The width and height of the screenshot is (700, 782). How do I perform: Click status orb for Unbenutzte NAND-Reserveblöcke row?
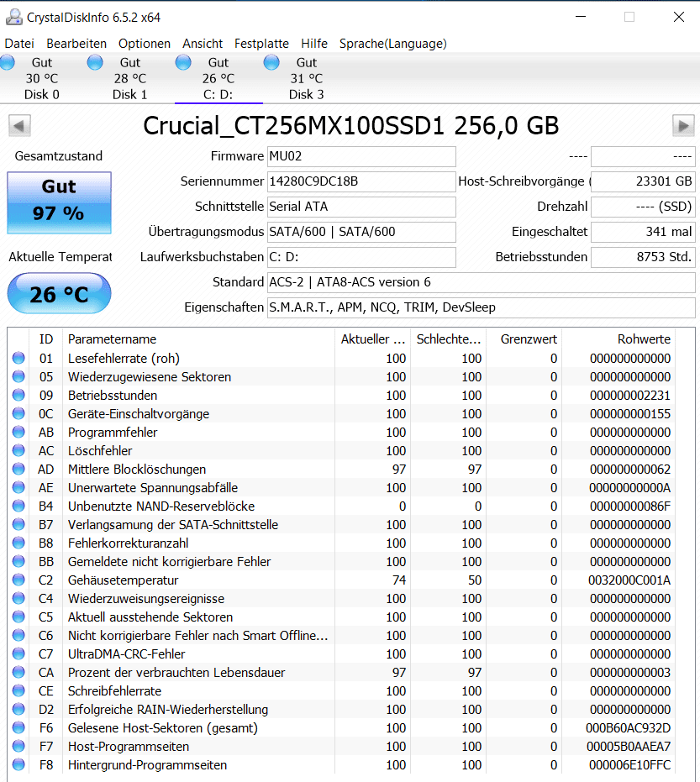[18, 506]
